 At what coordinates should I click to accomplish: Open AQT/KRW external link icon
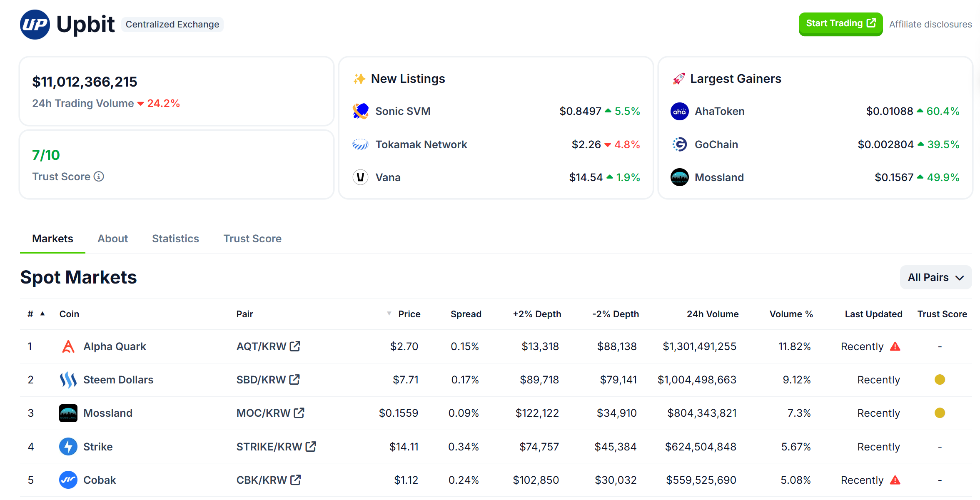[295, 346]
